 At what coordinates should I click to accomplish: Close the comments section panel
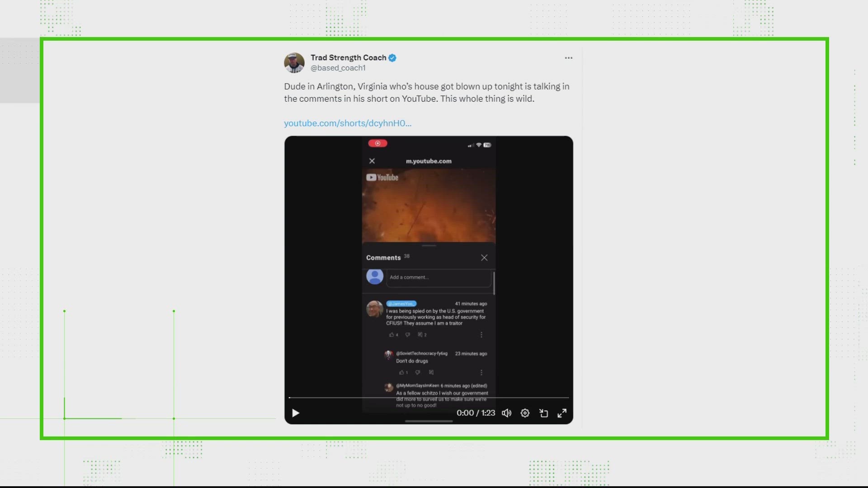tap(485, 258)
